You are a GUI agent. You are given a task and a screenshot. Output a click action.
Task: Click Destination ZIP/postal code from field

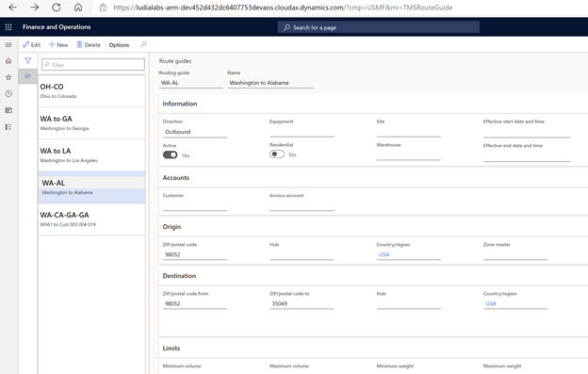coord(195,304)
